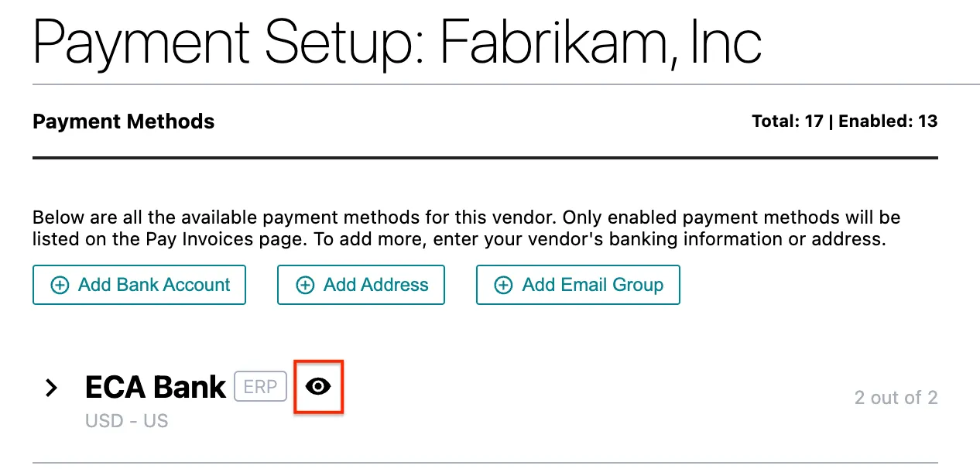Click the 'USD - US' currency label
Screen dimensions: 980x469
tap(127, 422)
